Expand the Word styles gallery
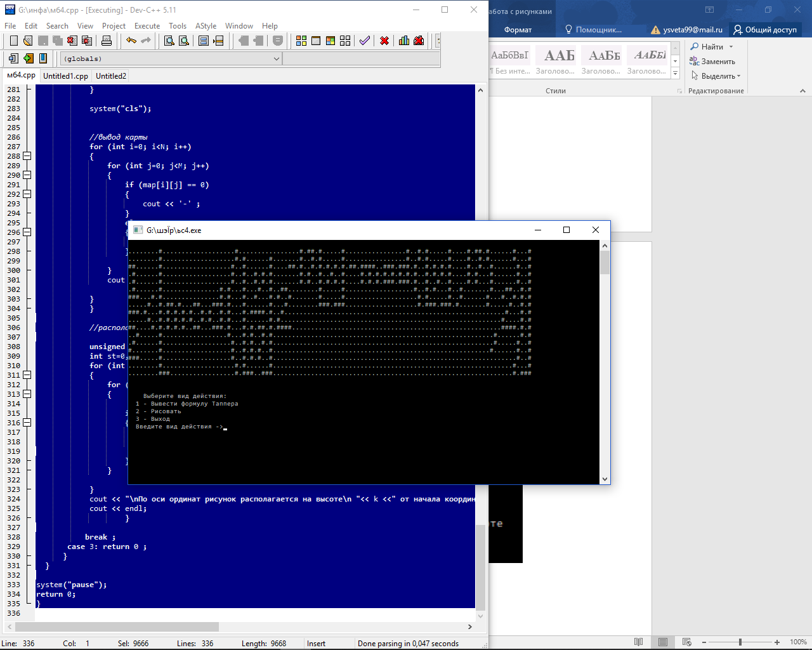 pyautogui.click(x=676, y=74)
